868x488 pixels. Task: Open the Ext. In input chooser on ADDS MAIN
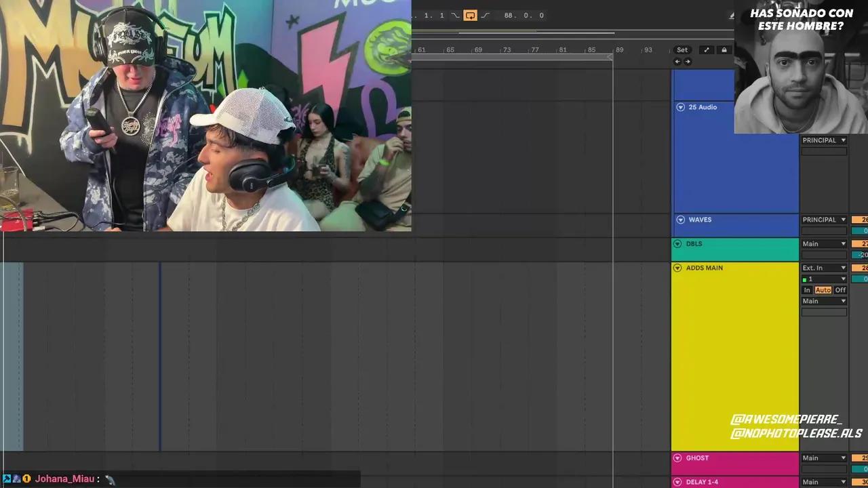click(823, 267)
